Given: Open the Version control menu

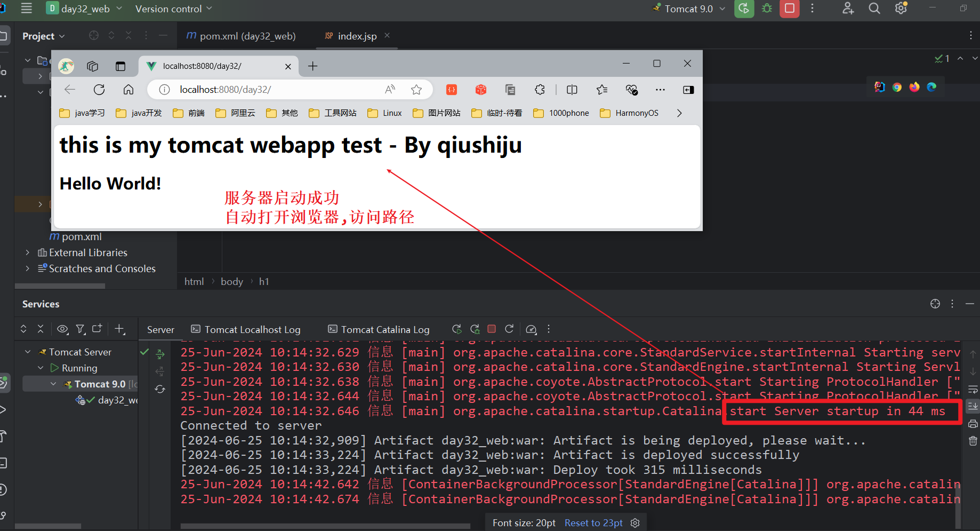Looking at the screenshot, I should pos(168,9).
